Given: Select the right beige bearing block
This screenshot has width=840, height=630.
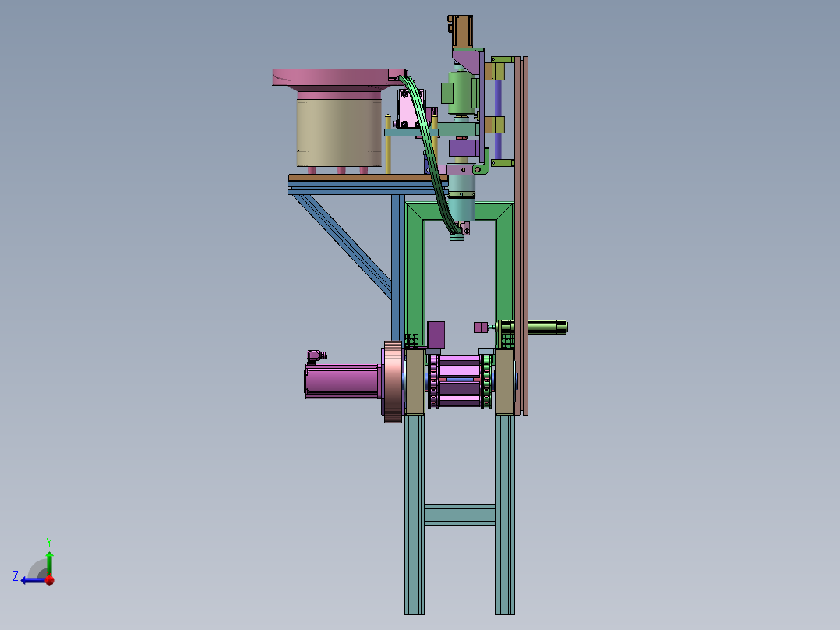Looking at the screenshot, I should pos(505,381).
